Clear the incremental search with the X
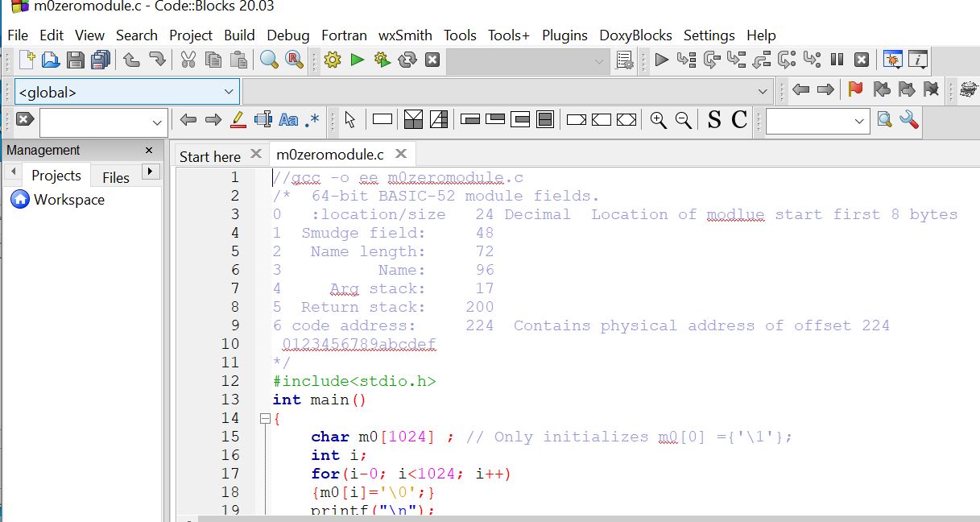The image size is (980, 522). click(x=25, y=119)
